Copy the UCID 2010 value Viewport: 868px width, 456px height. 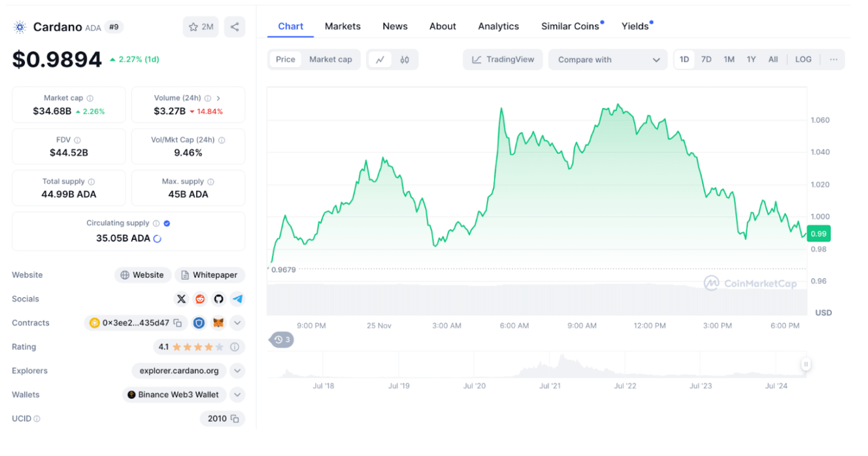point(234,419)
